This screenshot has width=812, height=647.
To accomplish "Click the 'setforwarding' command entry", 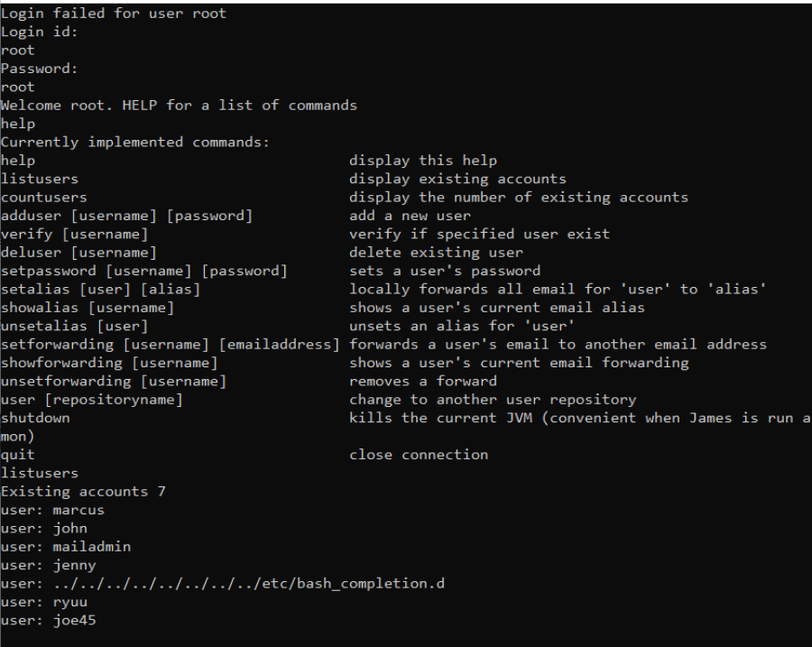I will (170, 345).
